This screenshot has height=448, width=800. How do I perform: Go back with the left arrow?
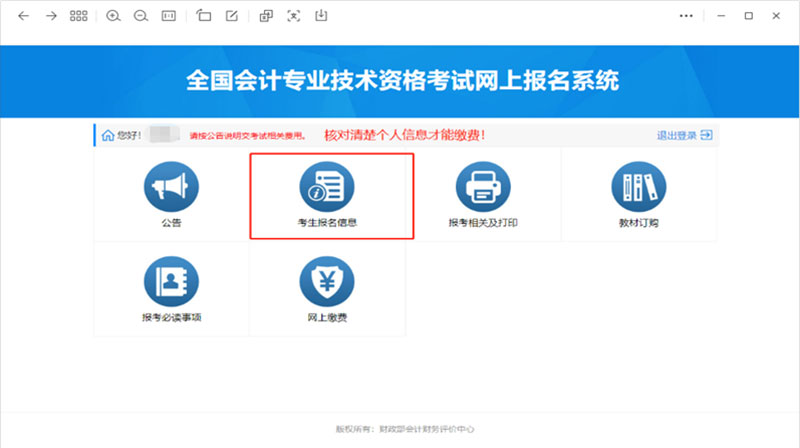click(23, 16)
